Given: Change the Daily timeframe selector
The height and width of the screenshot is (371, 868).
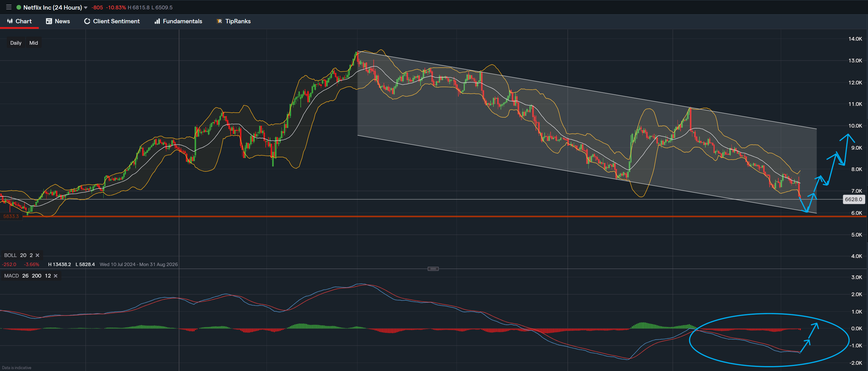Looking at the screenshot, I should pyautogui.click(x=16, y=43).
